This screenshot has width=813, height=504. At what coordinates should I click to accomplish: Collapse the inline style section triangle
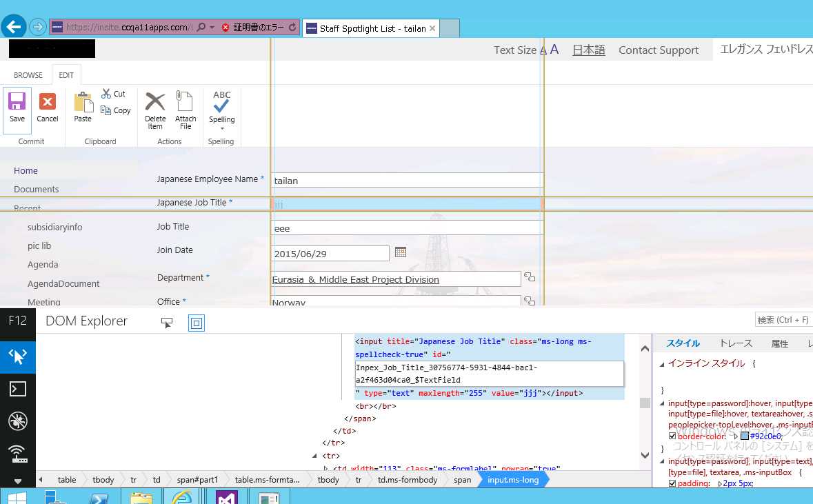click(663, 363)
